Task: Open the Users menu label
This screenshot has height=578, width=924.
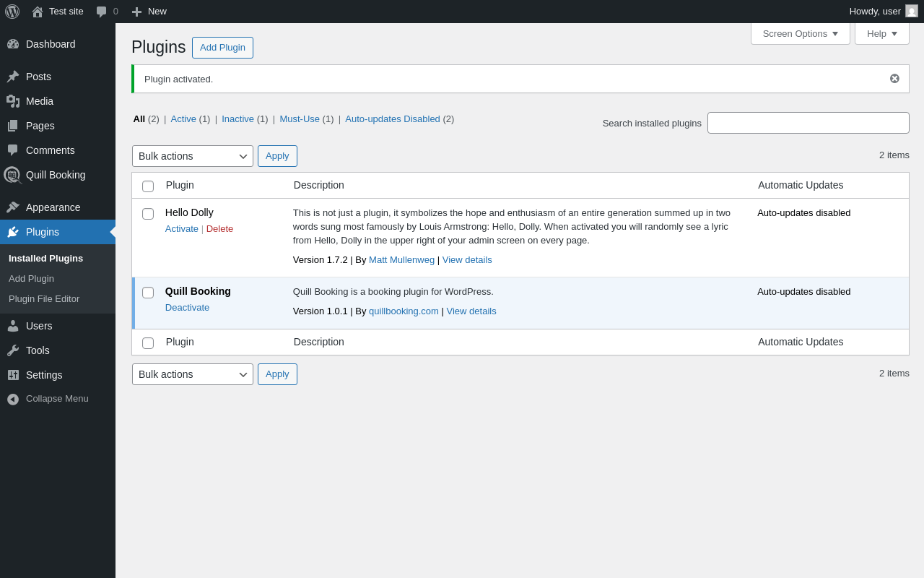Action: click(x=39, y=326)
